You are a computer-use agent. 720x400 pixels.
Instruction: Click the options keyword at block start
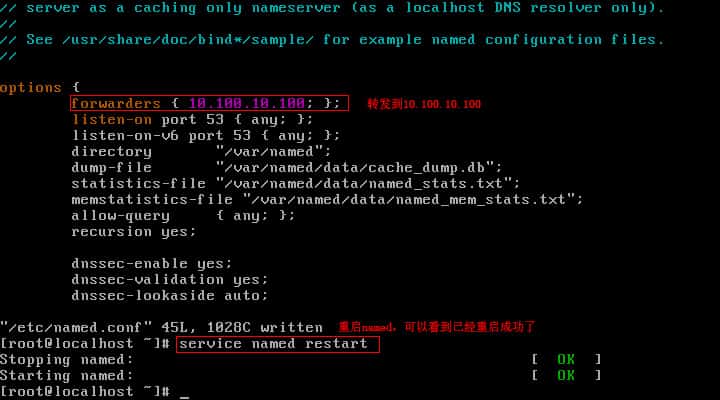click(31, 88)
